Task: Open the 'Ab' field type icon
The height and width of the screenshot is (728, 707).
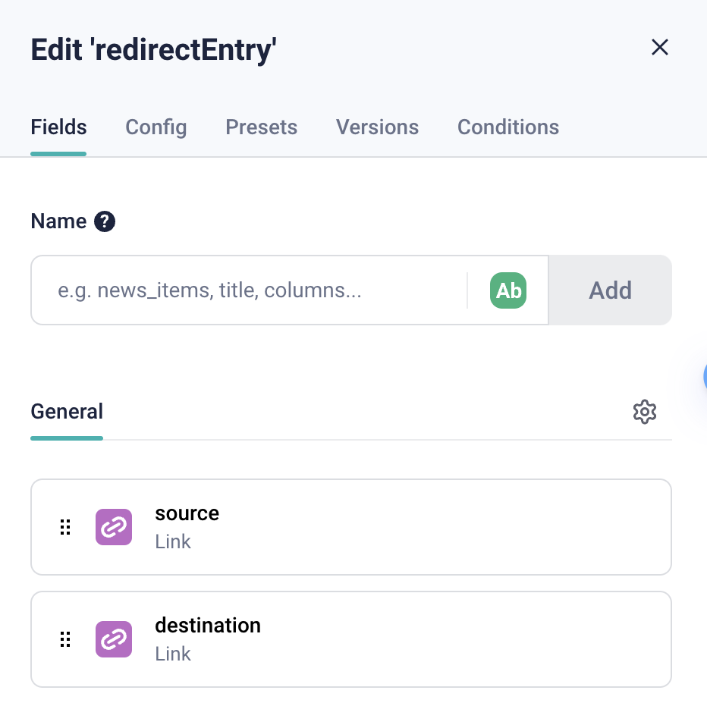Action: pos(507,290)
